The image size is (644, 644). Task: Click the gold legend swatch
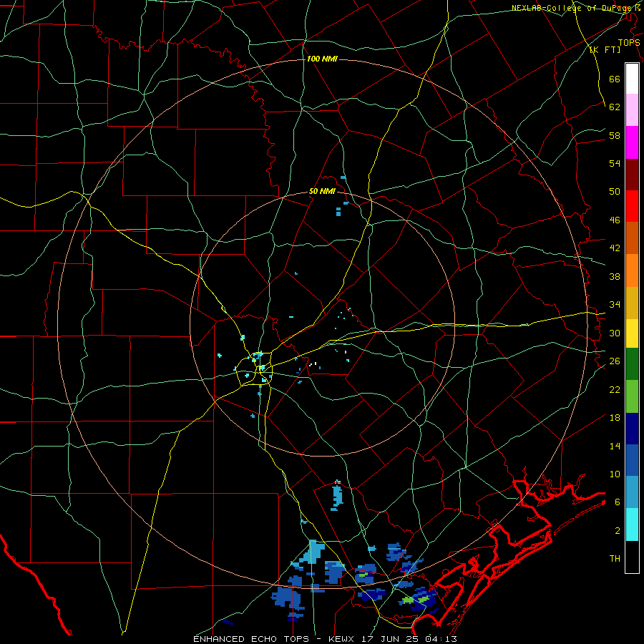[632, 302]
